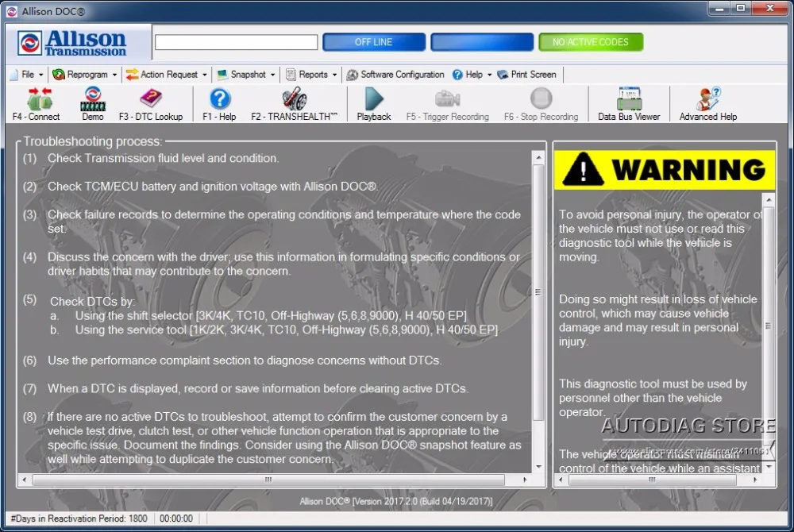Image resolution: width=794 pixels, height=532 pixels.
Task: Click the troubleshooting panel vertical scrollbar thumb
Action: point(539,292)
